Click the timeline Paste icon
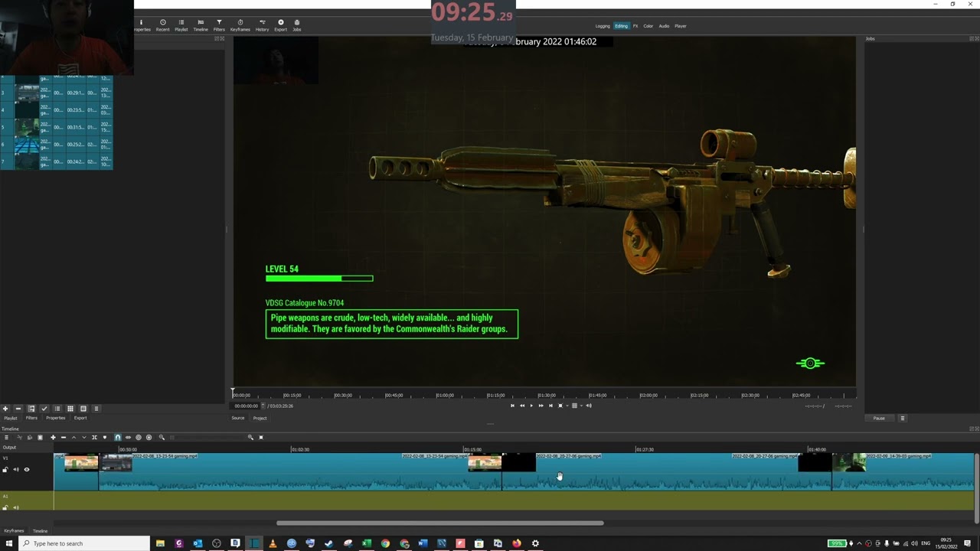 tap(40, 437)
